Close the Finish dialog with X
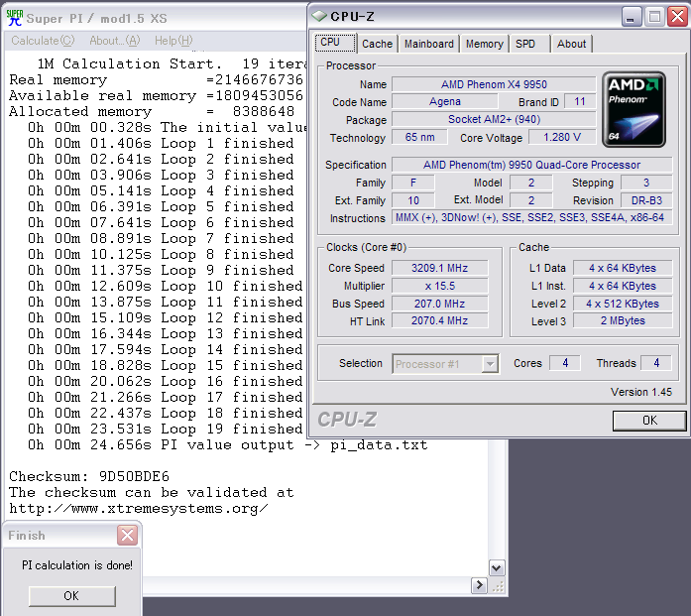 point(127,536)
